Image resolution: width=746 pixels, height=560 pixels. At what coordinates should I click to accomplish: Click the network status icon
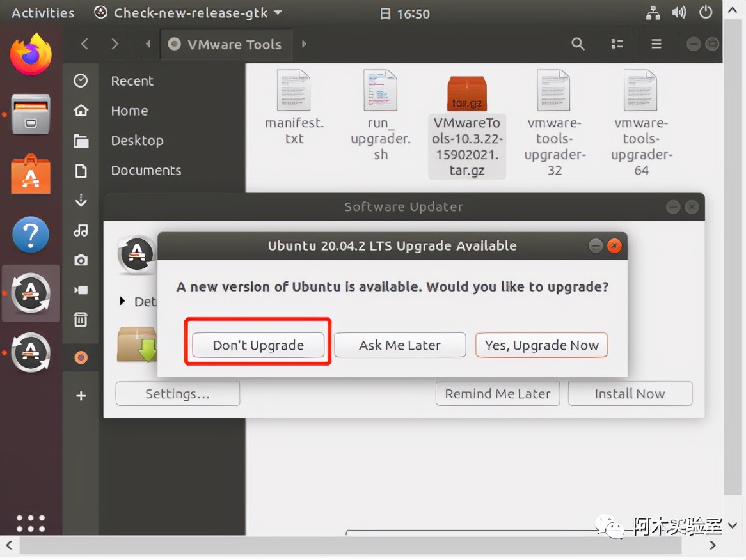coord(653,13)
